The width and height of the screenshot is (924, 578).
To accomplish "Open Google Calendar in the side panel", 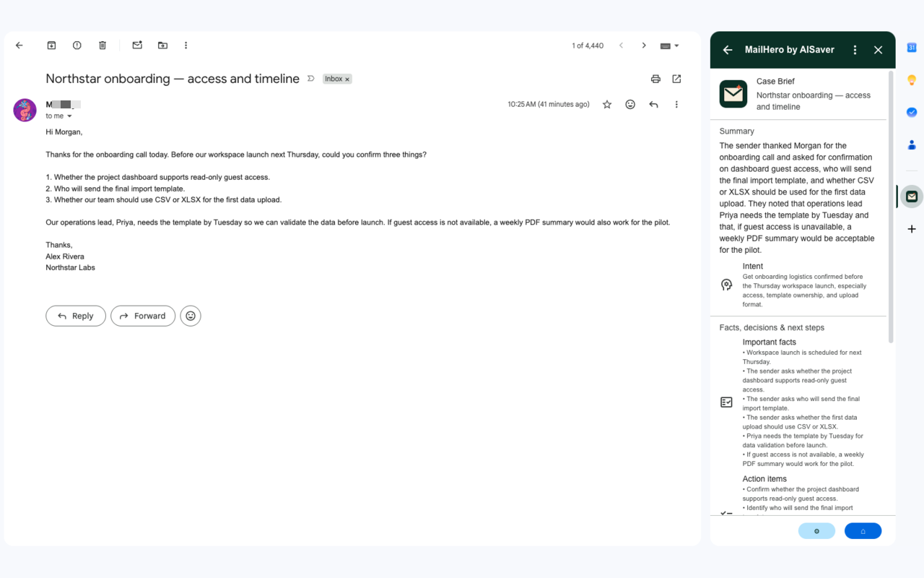I will click(x=912, y=48).
